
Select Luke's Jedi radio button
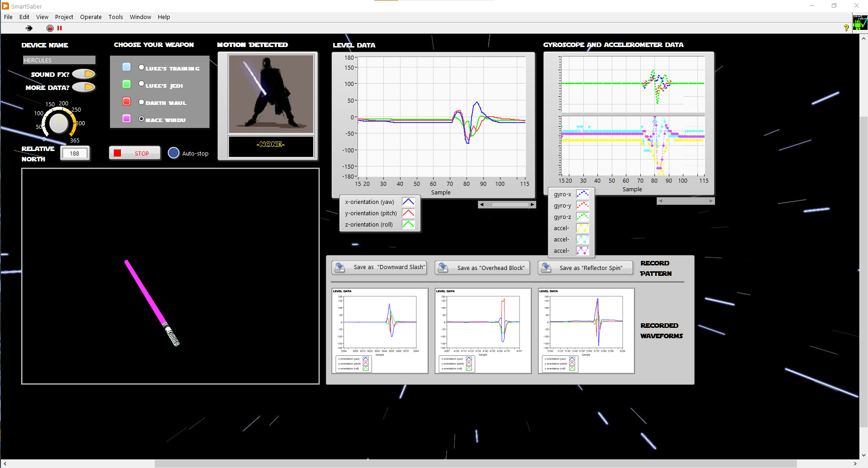point(141,84)
